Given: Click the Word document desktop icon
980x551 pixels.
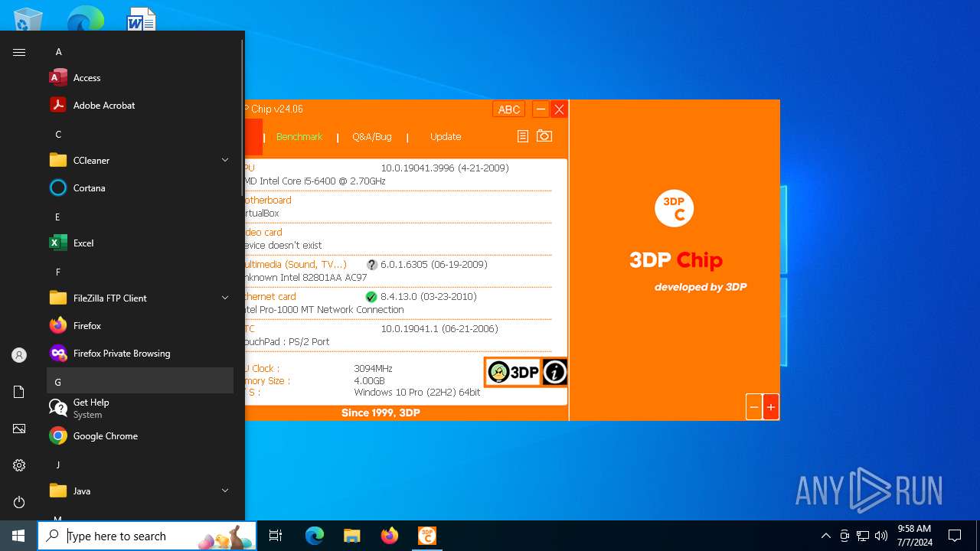Looking at the screenshot, I should pyautogui.click(x=142, y=18).
